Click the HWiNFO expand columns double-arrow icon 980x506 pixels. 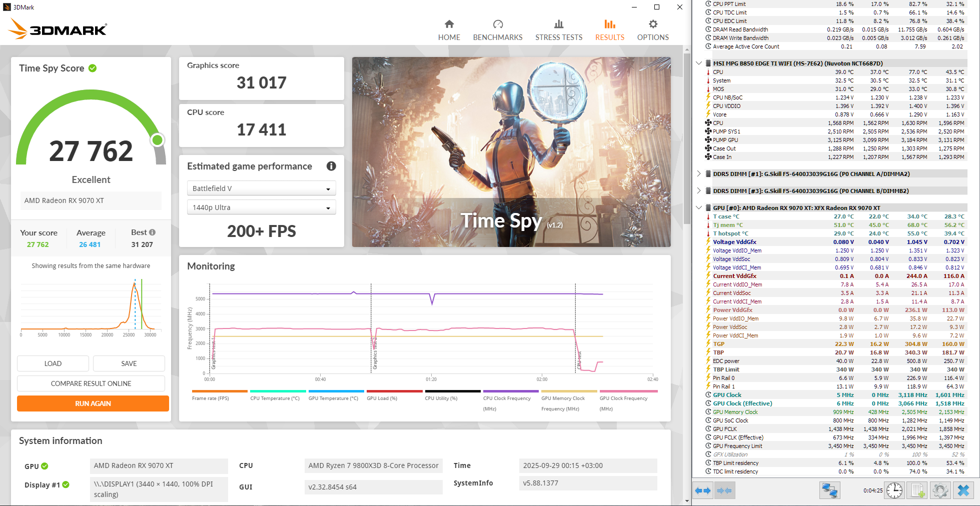703,490
